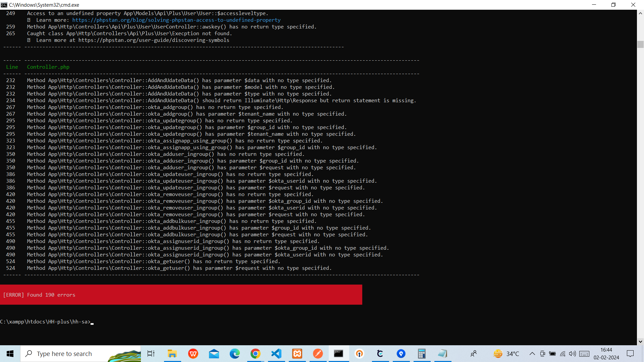Open the clock and date flyout

pyautogui.click(x=606, y=354)
